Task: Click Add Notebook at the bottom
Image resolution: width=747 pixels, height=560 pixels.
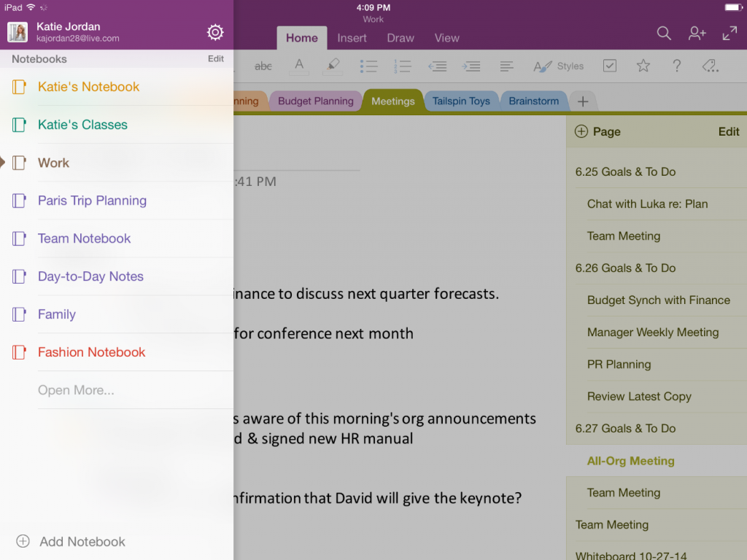Action: click(x=71, y=542)
